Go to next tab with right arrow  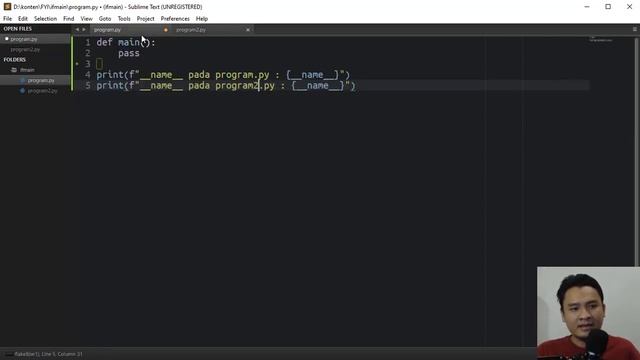84,29
